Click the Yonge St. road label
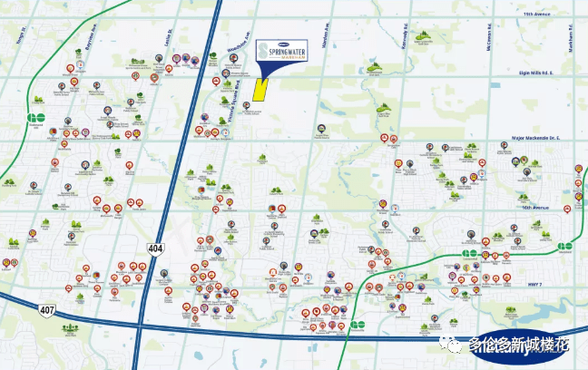Viewport: 588px width, 370px height. pyautogui.click(x=22, y=35)
